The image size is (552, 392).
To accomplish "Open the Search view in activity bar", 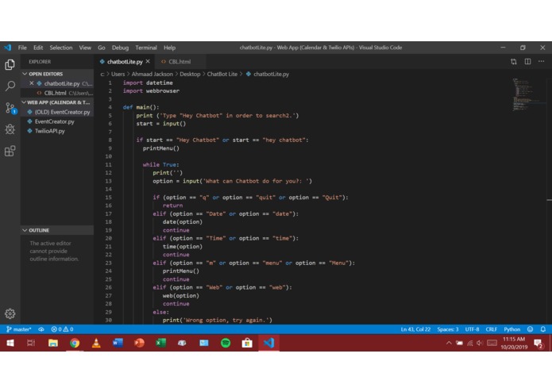I will tap(10, 86).
